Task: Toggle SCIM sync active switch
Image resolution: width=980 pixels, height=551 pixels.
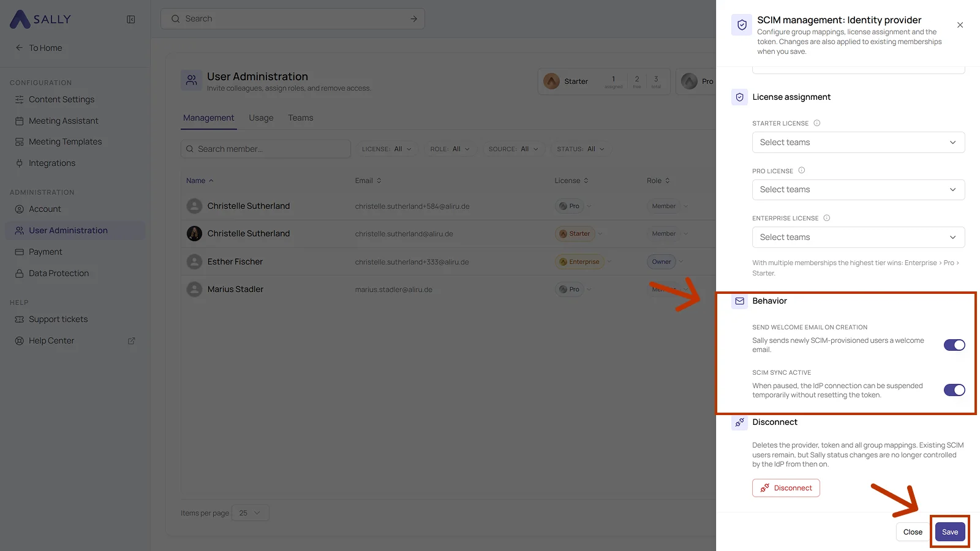Action: click(954, 390)
